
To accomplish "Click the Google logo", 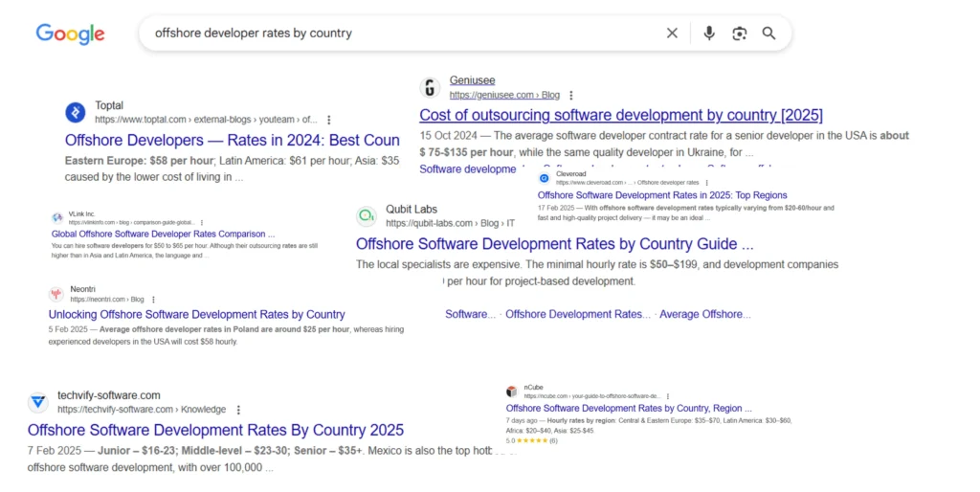I will [70, 34].
